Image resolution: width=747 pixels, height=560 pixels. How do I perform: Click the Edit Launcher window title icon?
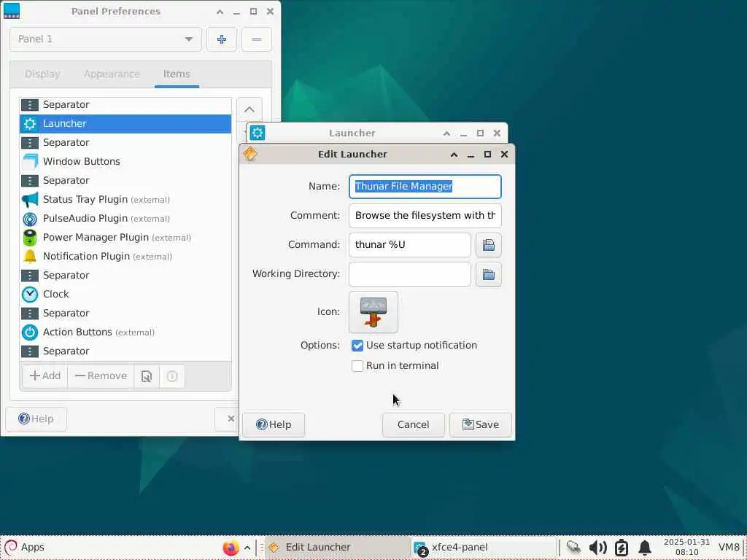point(250,154)
